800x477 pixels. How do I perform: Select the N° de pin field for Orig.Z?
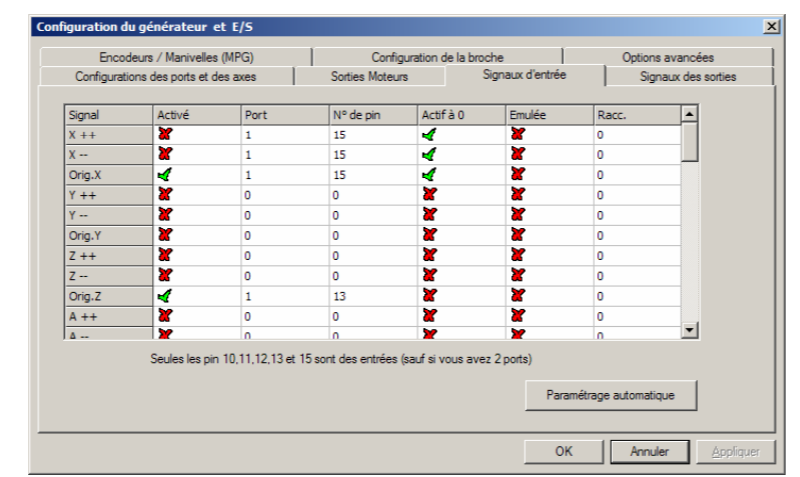[x=370, y=295]
